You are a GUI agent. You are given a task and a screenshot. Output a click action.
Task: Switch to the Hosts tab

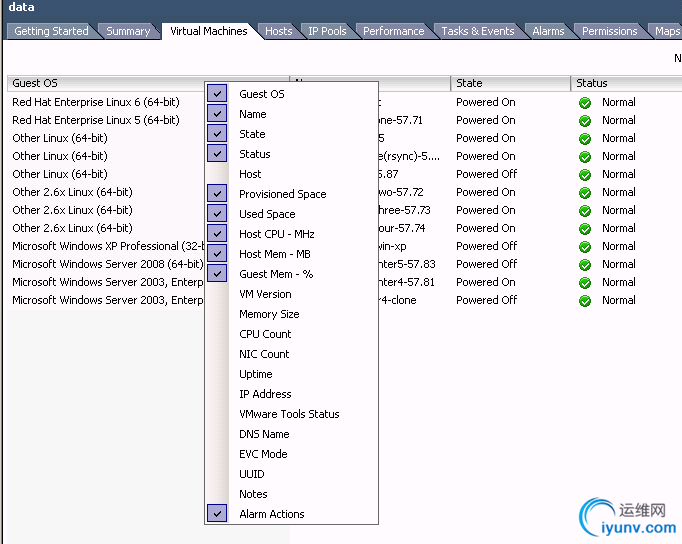pos(278,31)
